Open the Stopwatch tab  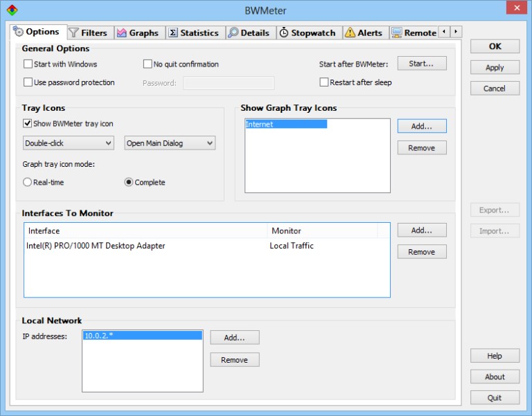click(x=310, y=33)
